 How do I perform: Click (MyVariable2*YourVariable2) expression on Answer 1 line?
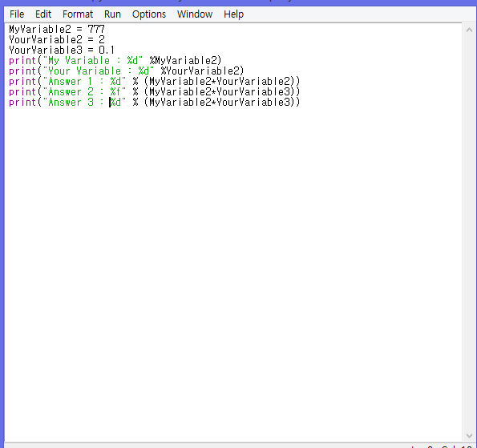[220, 81]
